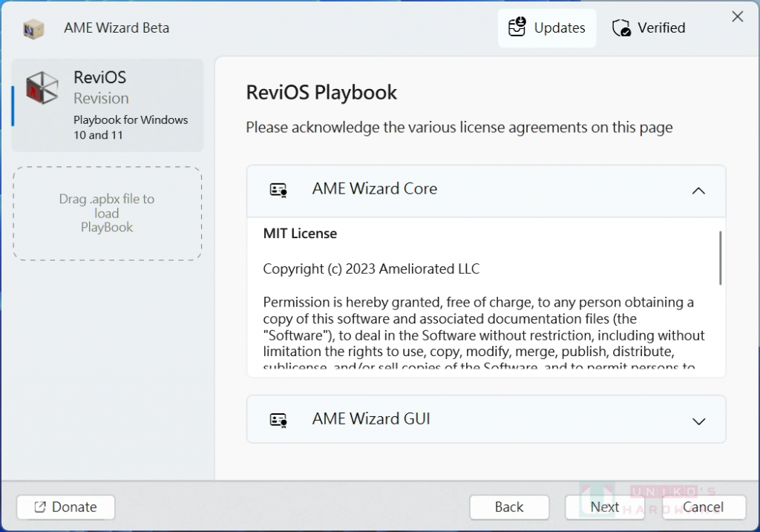Click the external link icon on Donate

click(40, 507)
